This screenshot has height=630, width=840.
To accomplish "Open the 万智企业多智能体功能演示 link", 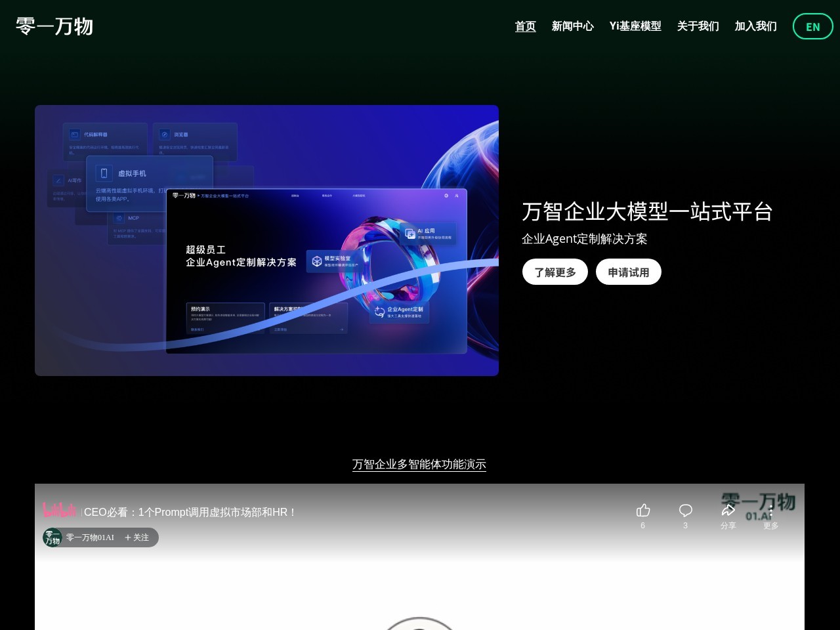I will point(419,465).
